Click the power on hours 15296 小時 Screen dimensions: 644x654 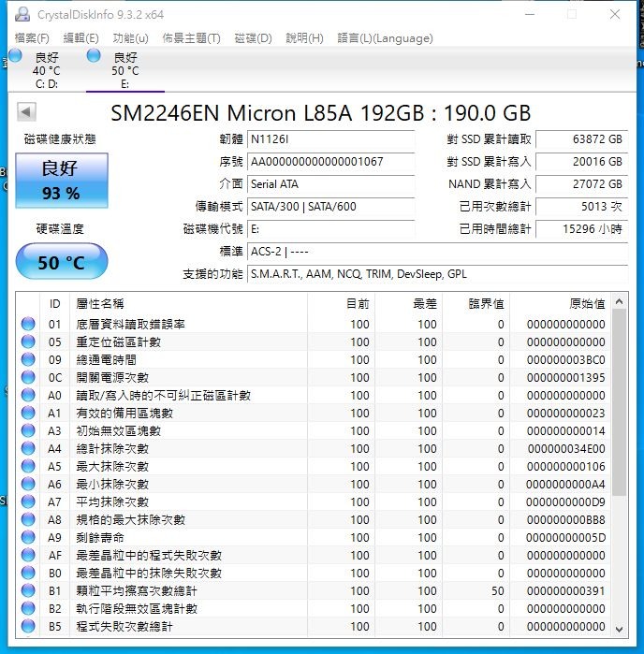[x=582, y=229]
